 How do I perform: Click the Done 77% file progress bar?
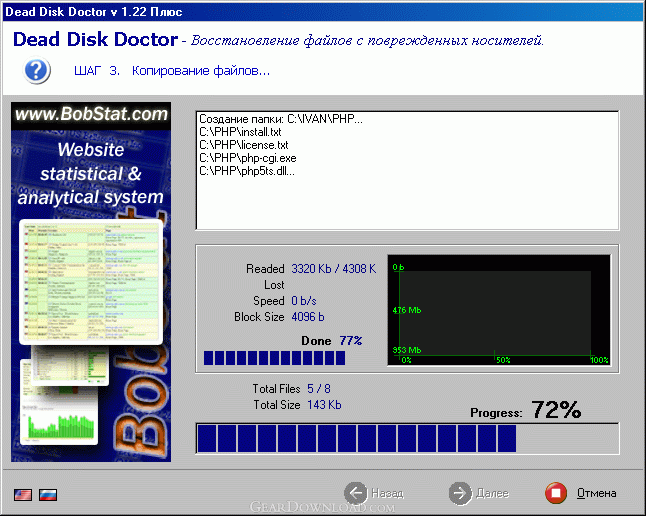275,358
